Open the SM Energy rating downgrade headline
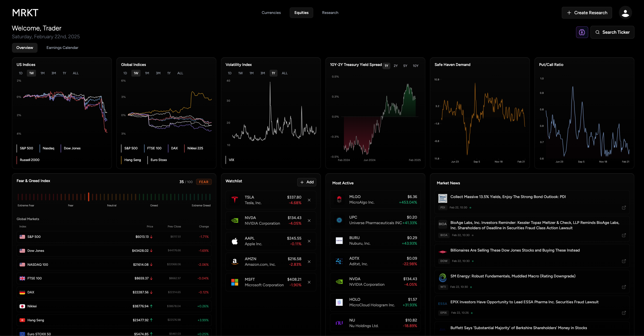644x336 pixels. (513, 276)
